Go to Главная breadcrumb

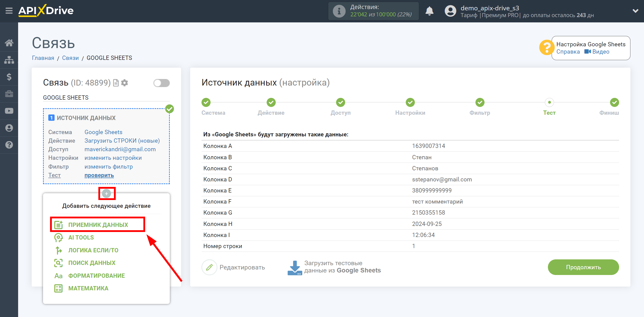click(x=43, y=58)
